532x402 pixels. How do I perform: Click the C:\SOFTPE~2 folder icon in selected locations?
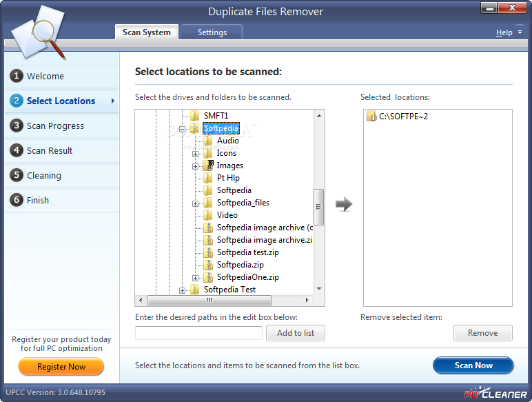371,116
